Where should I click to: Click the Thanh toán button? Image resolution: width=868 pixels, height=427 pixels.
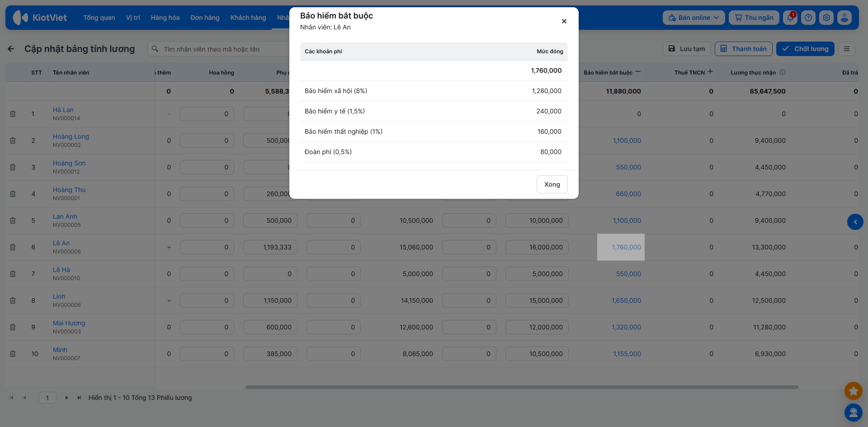(743, 49)
